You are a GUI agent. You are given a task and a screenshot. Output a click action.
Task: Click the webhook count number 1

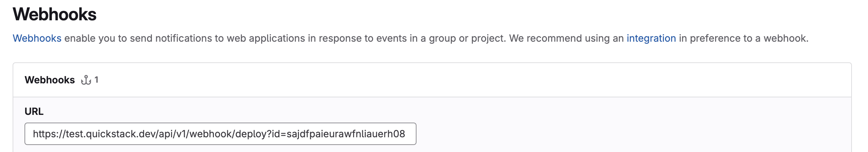(96, 80)
